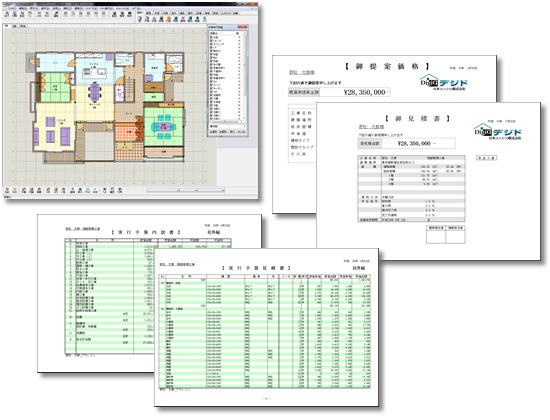Open the last dropdown in the bottom toolbar
The image size is (550, 420).
[x=211, y=191]
